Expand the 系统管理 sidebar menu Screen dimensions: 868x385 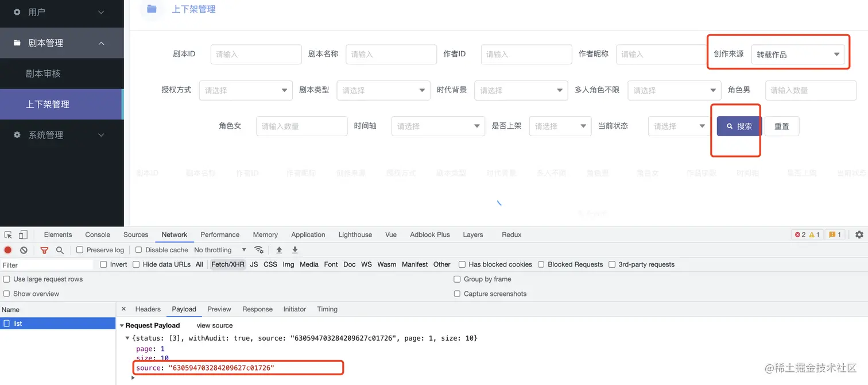coord(61,135)
